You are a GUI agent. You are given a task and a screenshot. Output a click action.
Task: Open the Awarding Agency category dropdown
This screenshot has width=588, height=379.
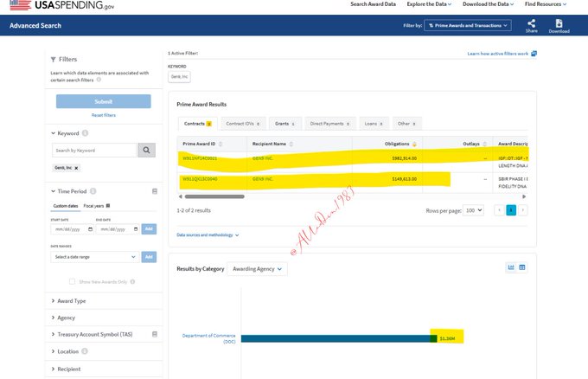click(257, 268)
